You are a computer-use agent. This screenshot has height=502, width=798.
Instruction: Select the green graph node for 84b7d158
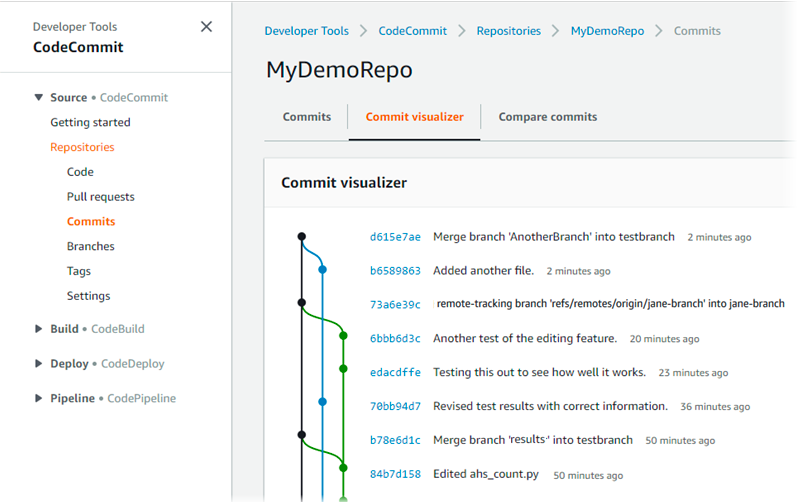click(x=344, y=468)
